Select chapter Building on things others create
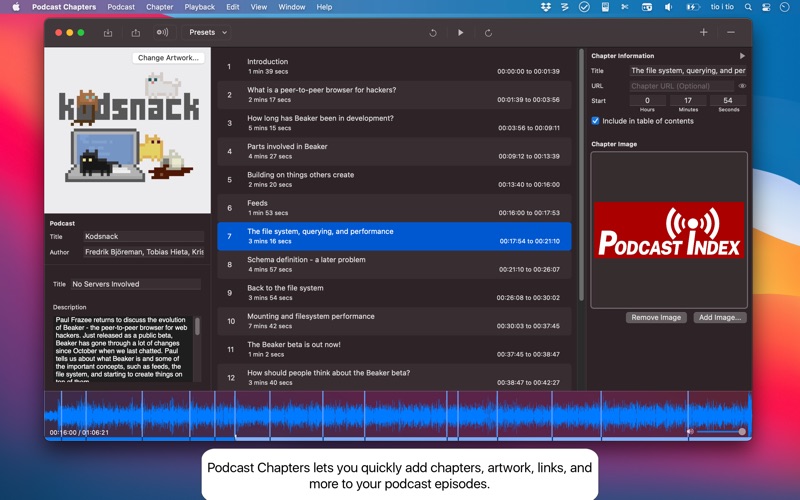 click(394, 180)
